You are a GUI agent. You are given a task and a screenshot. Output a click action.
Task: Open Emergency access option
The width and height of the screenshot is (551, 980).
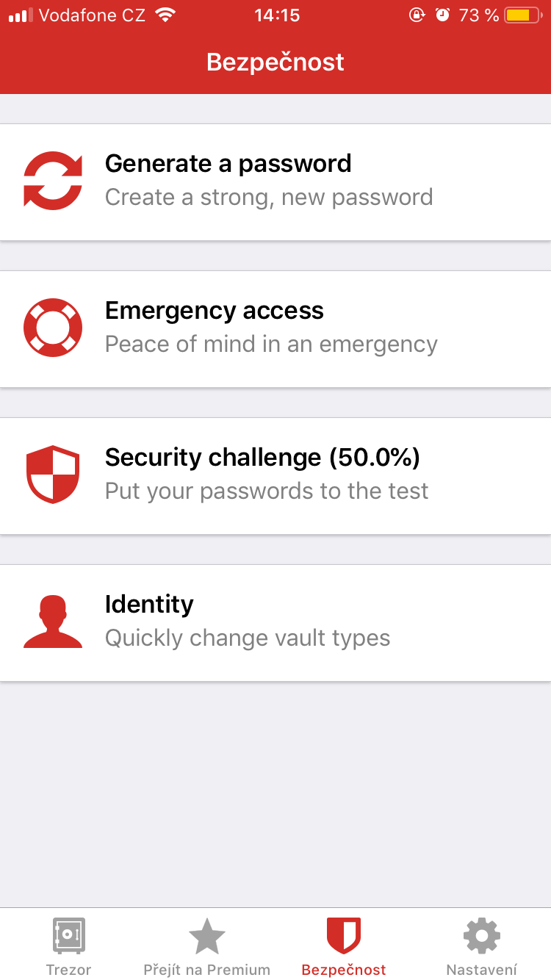[x=275, y=329]
